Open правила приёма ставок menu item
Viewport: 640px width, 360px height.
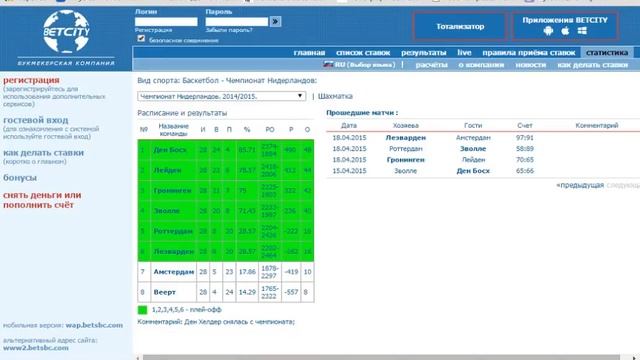coord(529,53)
